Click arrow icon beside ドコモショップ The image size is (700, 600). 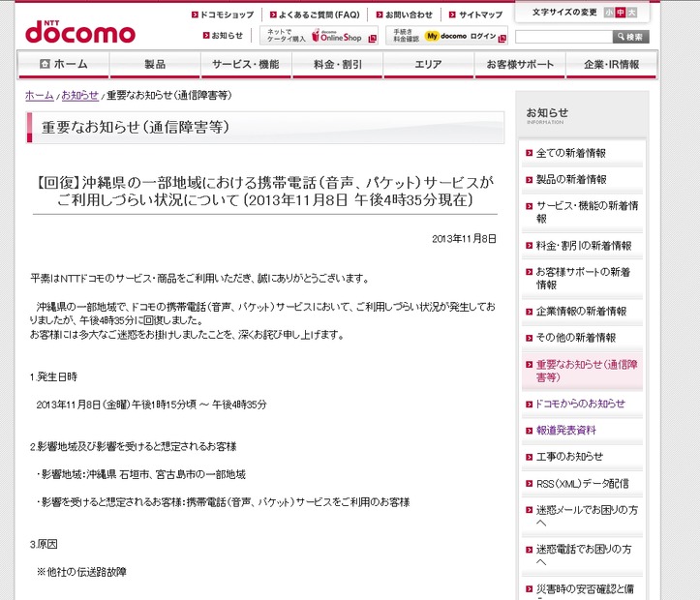pyautogui.click(x=195, y=15)
